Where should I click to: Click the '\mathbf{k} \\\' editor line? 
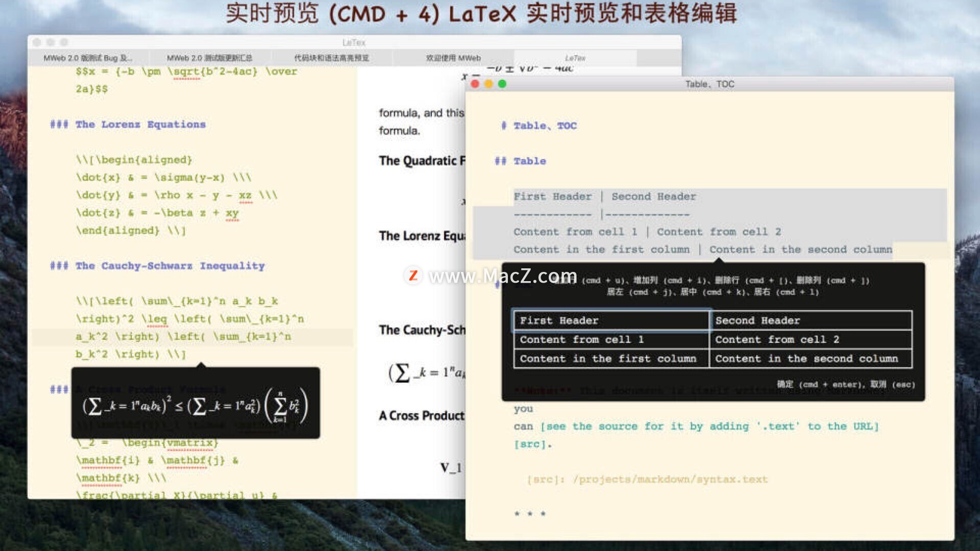[x=121, y=478]
